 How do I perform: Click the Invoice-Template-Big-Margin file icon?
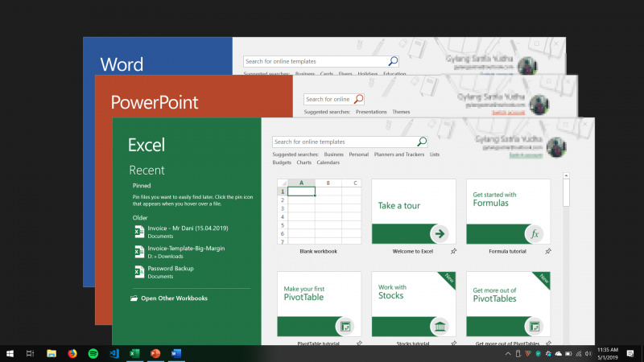pos(139,252)
